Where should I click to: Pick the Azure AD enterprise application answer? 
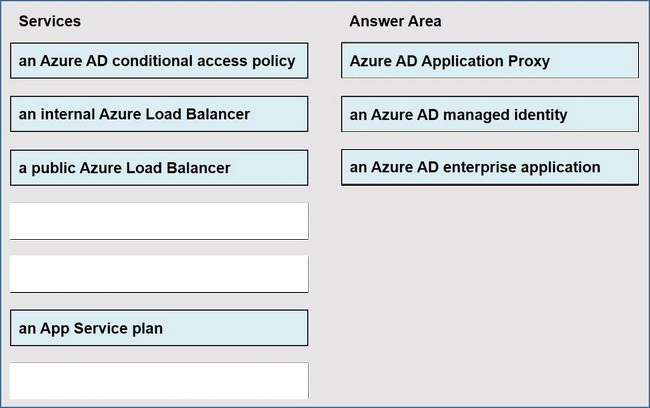point(489,167)
